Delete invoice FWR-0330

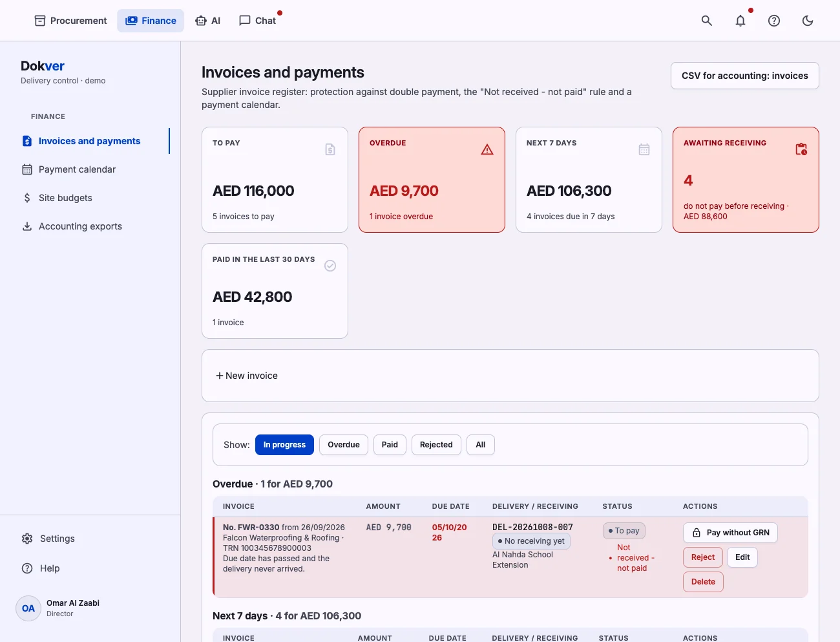click(x=703, y=582)
